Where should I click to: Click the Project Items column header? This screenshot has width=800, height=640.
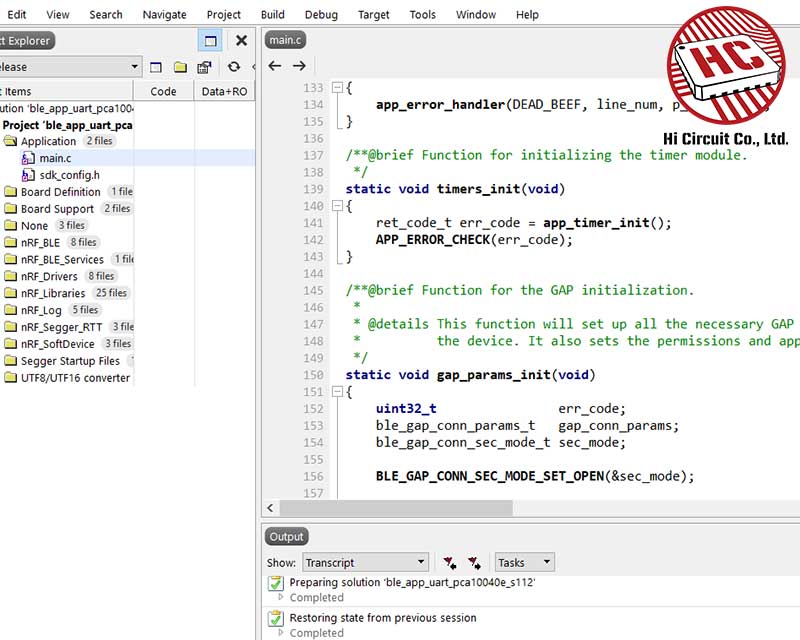pos(66,91)
